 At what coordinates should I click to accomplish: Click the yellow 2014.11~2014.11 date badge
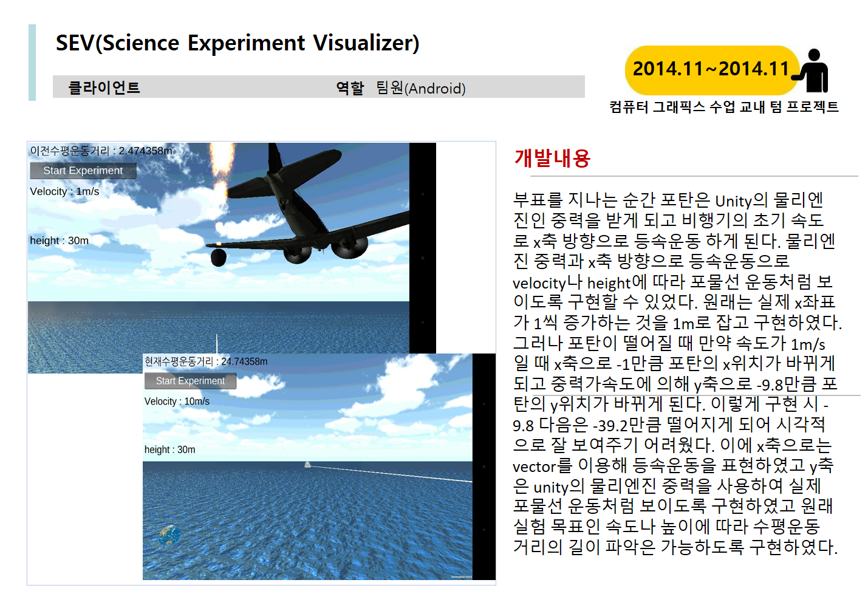point(712,69)
